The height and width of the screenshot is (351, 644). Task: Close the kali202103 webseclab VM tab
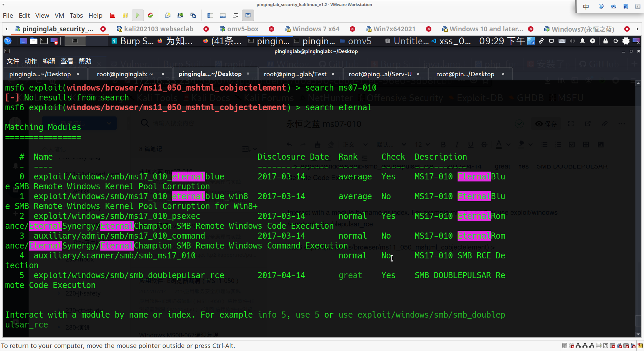click(x=206, y=29)
